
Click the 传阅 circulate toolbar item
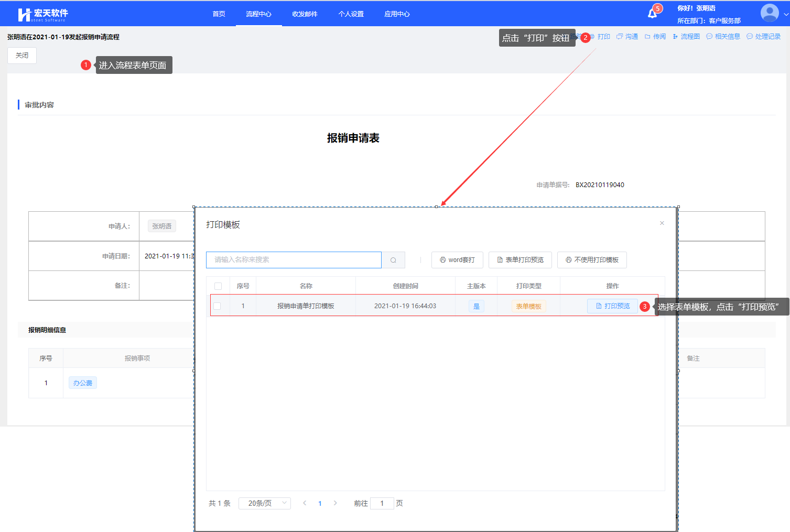coord(655,37)
